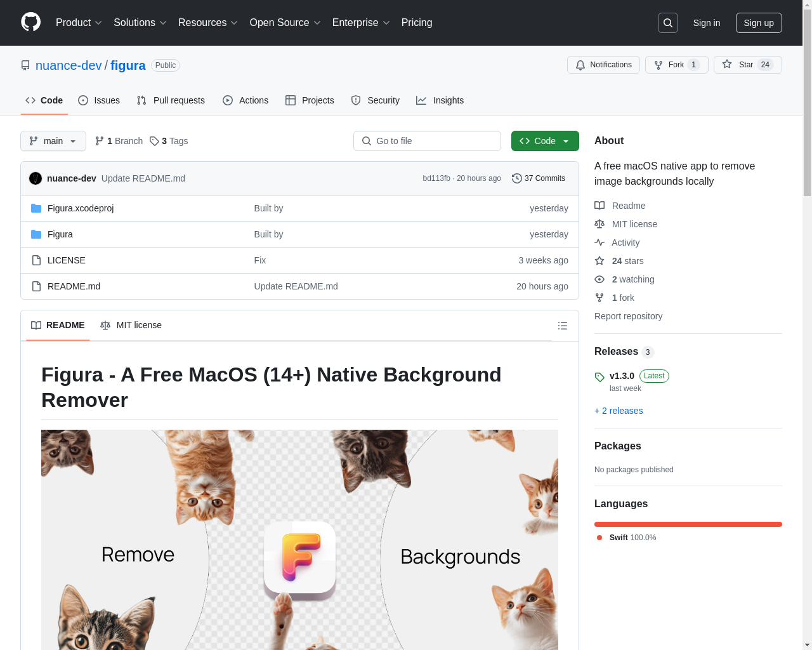Click the fork icon in Fork button
Image resolution: width=812 pixels, height=650 pixels.
658,65
